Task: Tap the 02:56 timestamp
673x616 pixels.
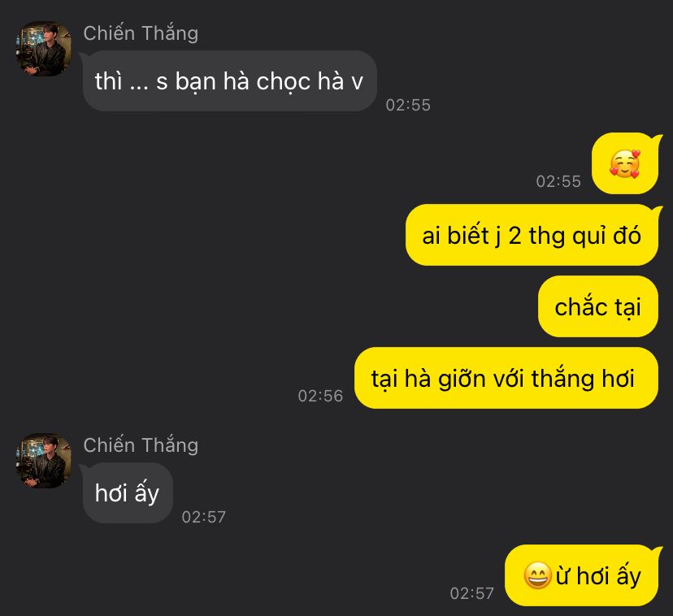Action: 320,396
